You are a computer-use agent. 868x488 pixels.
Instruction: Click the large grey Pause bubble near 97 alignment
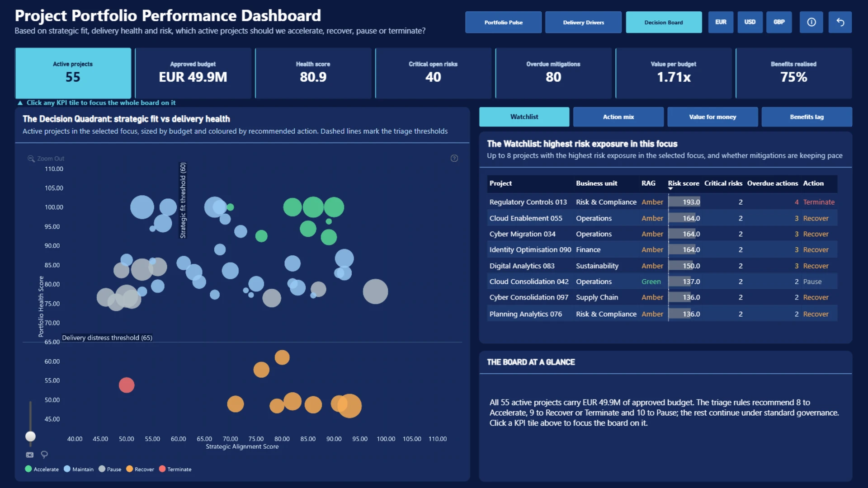(375, 291)
